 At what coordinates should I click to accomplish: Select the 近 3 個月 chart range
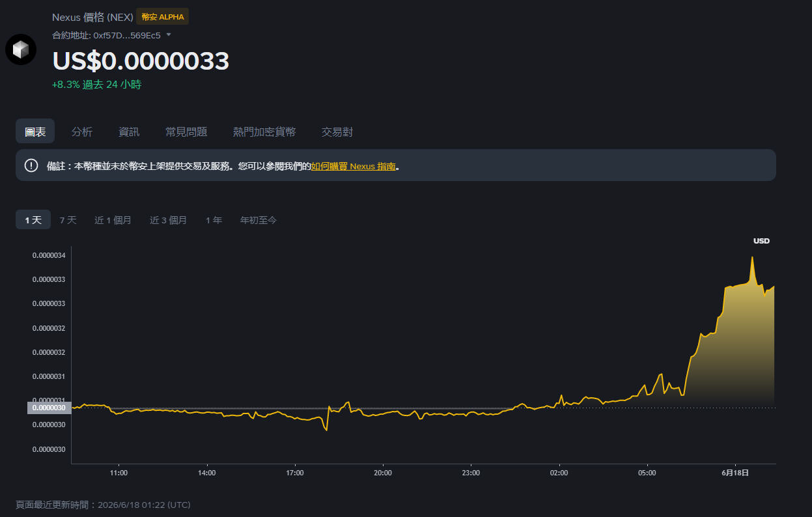[168, 220]
